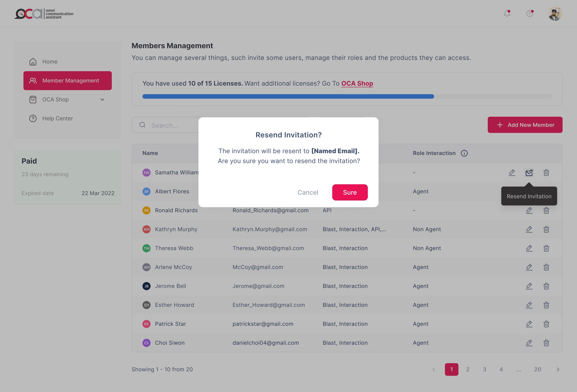Go to previous page arrow

(434, 369)
